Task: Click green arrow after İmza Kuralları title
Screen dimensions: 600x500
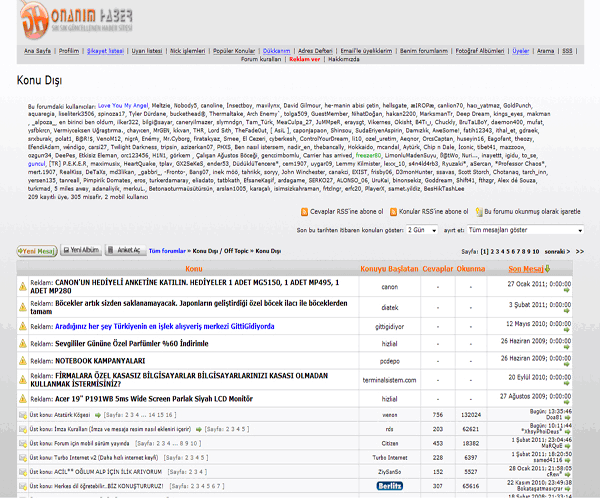Action: 199,429
